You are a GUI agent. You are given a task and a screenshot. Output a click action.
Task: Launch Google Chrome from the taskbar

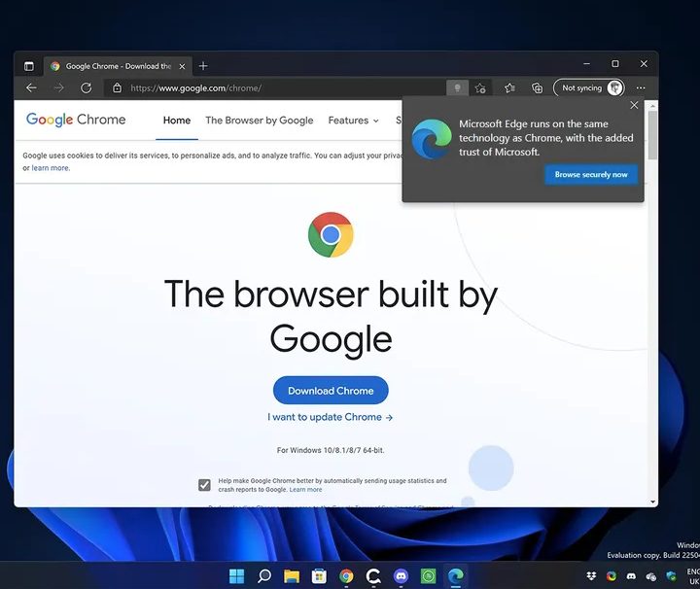click(x=346, y=576)
